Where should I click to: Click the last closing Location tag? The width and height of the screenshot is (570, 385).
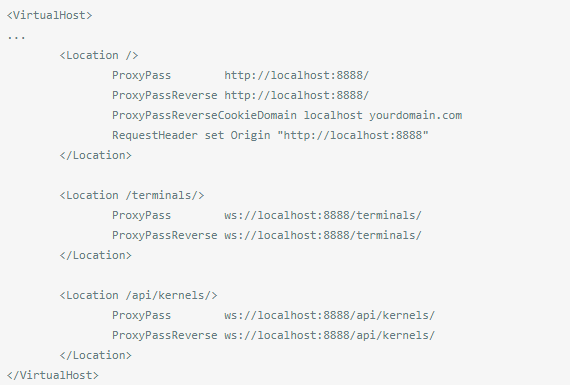pyautogui.click(x=96, y=355)
